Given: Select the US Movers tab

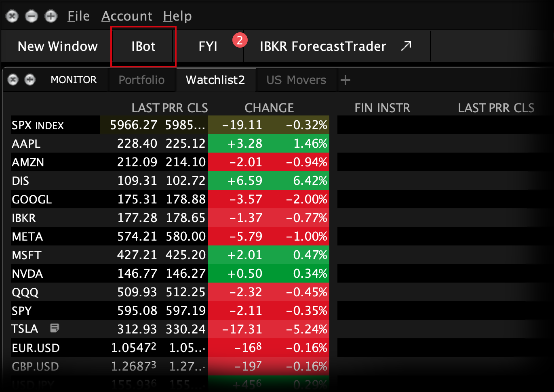Looking at the screenshot, I should (x=296, y=80).
